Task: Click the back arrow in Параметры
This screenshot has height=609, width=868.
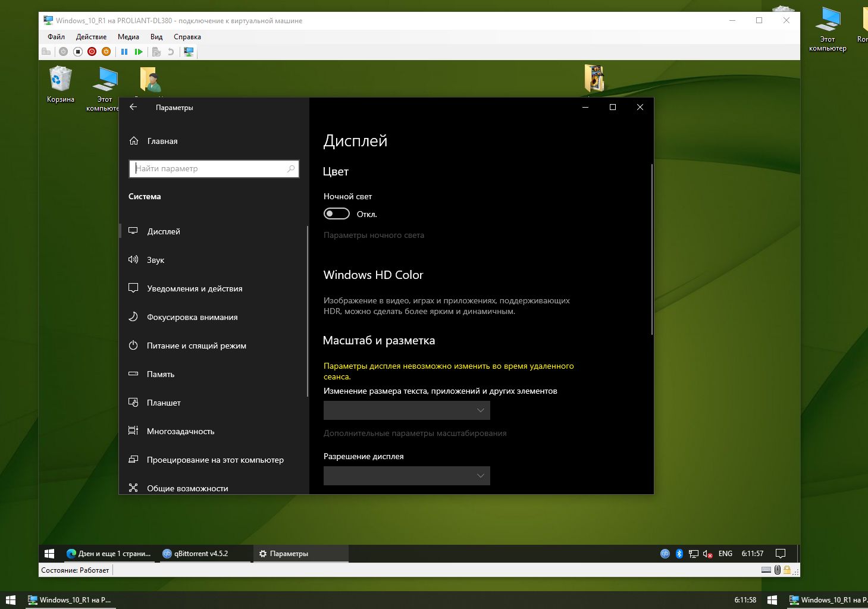Action: (x=133, y=107)
